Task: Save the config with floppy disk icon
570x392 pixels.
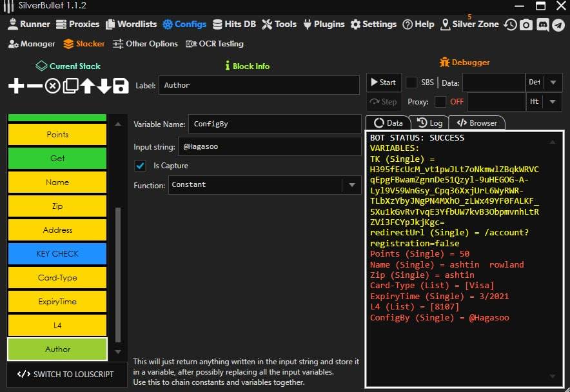Action: [121, 86]
